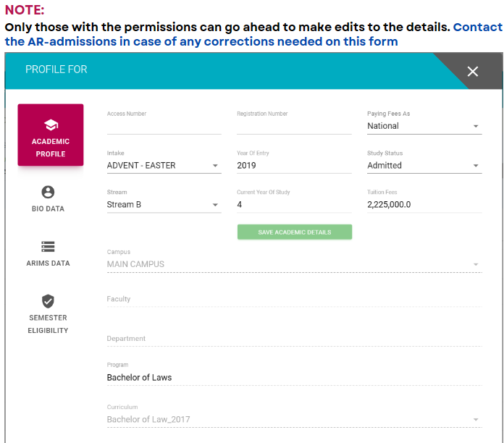
Task: Click the graduation cap Academic Profile icon
Action: click(x=51, y=125)
